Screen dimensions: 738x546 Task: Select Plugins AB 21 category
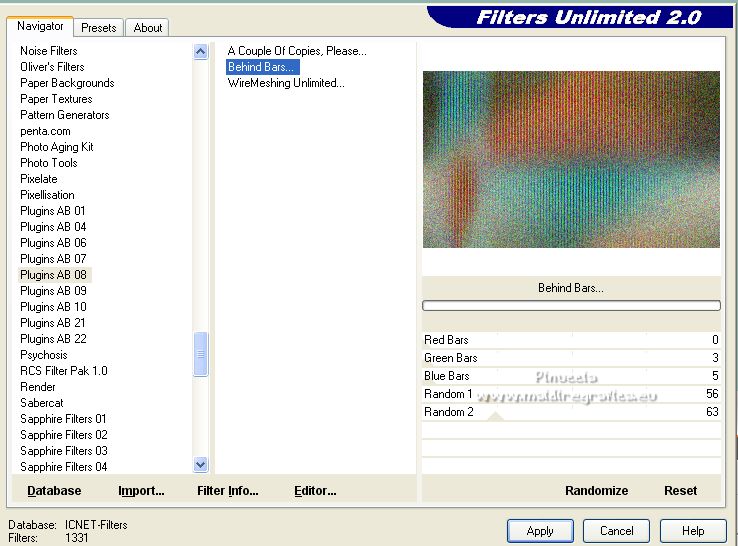pos(53,323)
